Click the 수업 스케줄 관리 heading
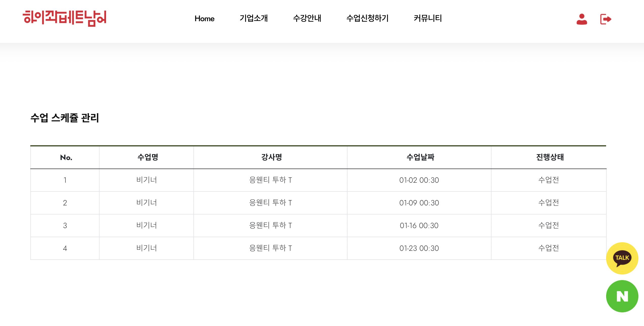Screen dimensions: 644x326 point(65,118)
